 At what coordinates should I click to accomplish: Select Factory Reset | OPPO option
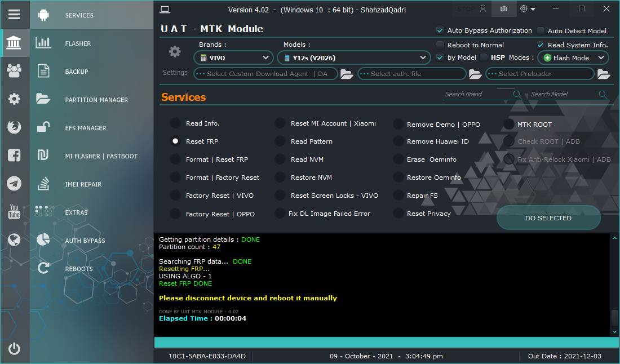[x=175, y=214]
